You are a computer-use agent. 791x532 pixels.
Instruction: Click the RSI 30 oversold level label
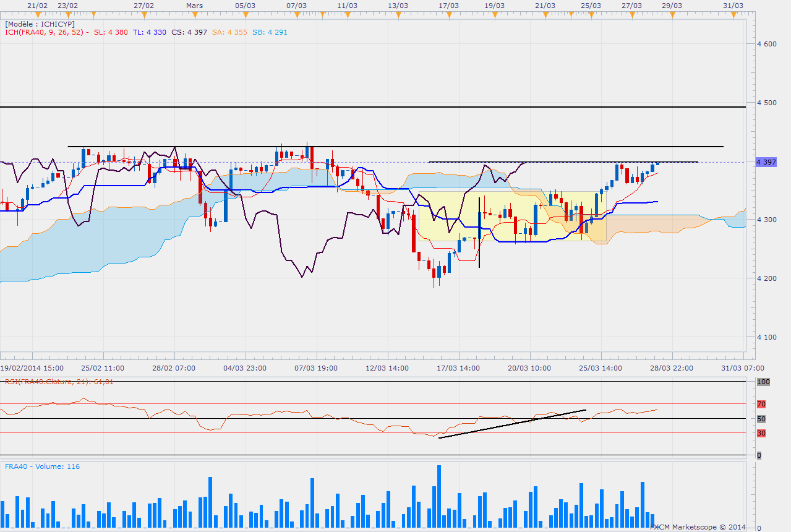[x=761, y=433]
